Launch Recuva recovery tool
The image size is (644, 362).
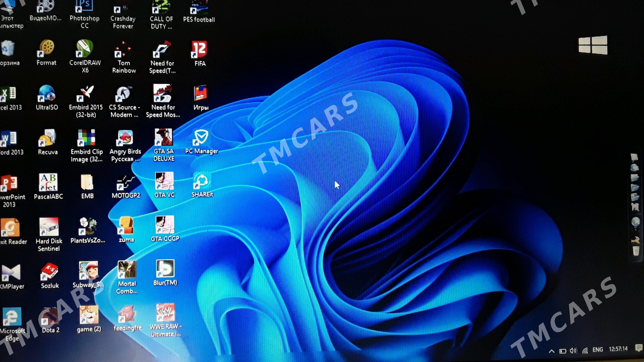click(48, 142)
